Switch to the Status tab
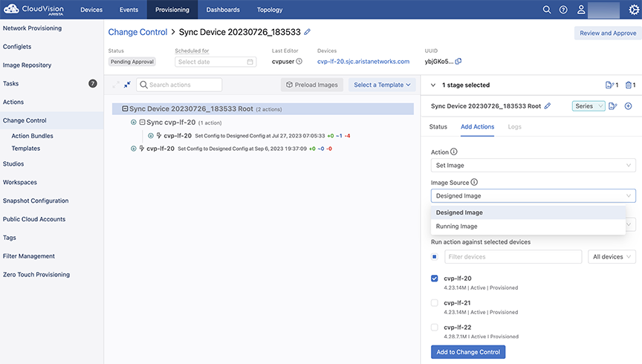This screenshot has width=642, height=364. pos(438,127)
